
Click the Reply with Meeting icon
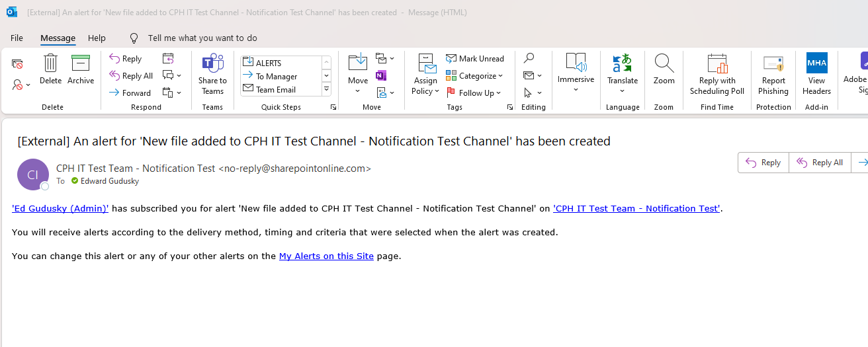click(168, 58)
